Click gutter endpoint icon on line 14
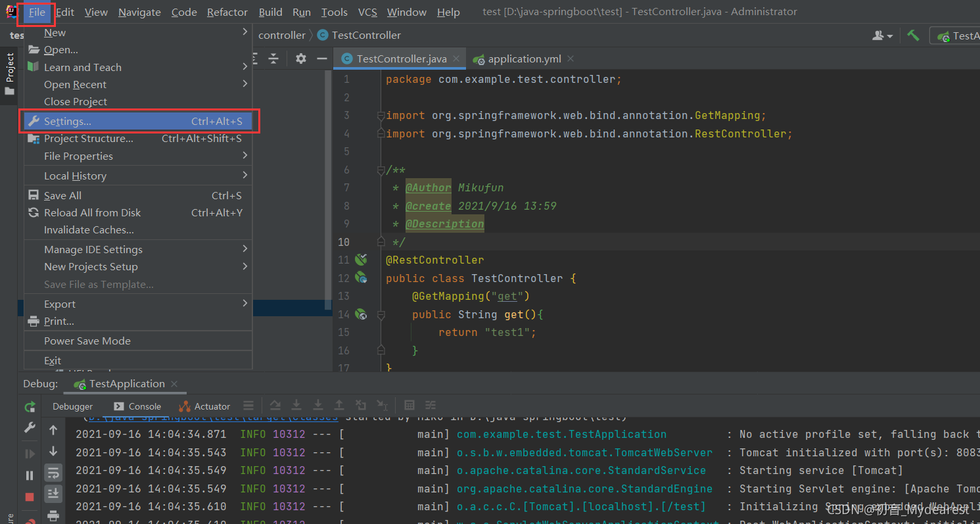Image resolution: width=980 pixels, height=524 pixels. pos(361,314)
